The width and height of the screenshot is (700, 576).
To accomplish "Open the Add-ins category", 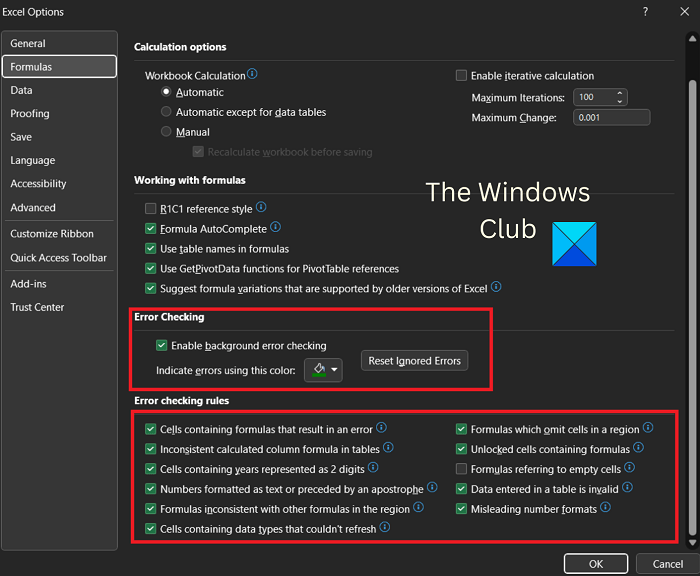I will 59,284.
